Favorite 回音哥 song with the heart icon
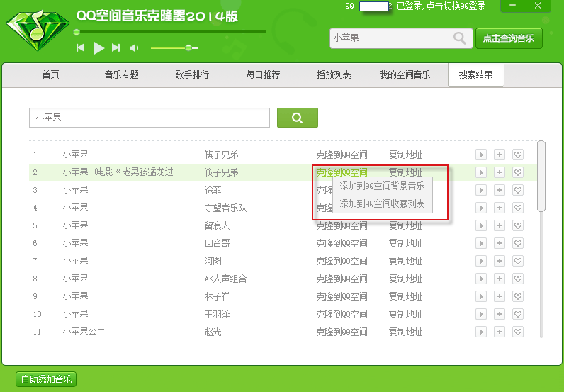564x392 pixels. click(x=518, y=243)
